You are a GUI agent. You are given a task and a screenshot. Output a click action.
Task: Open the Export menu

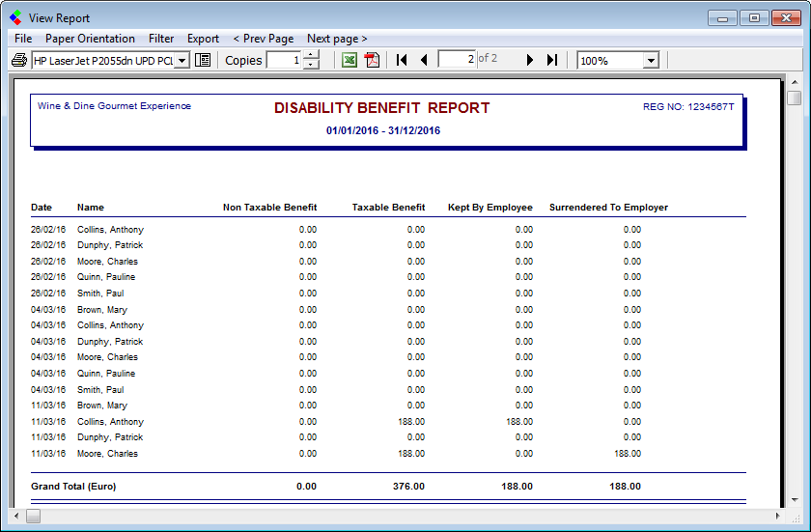click(204, 39)
